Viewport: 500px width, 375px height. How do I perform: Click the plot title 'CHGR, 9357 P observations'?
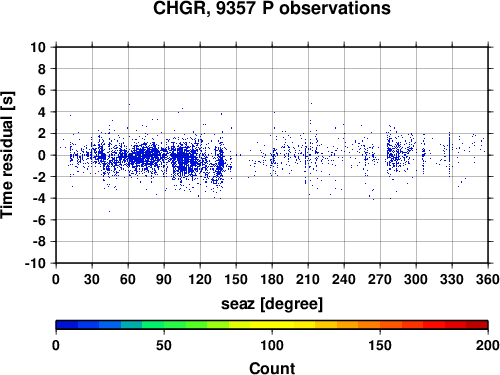[271, 8]
